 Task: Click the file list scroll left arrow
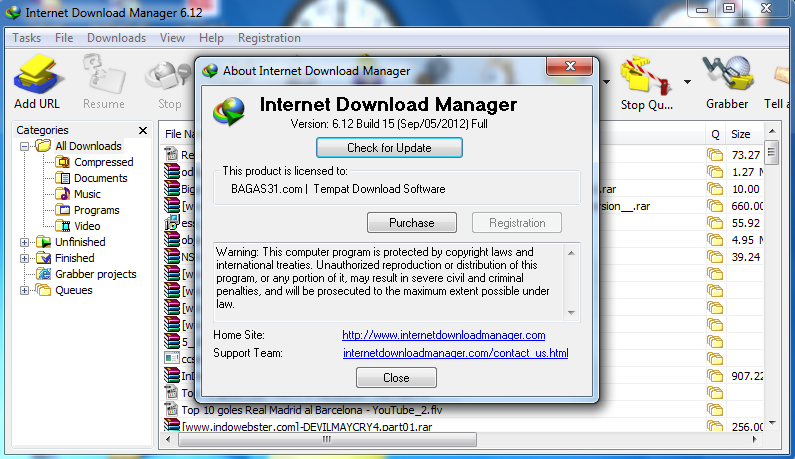[168, 439]
